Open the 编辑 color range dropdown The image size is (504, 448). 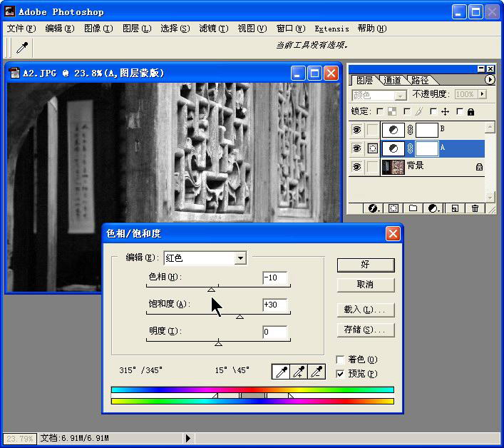(x=240, y=258)
